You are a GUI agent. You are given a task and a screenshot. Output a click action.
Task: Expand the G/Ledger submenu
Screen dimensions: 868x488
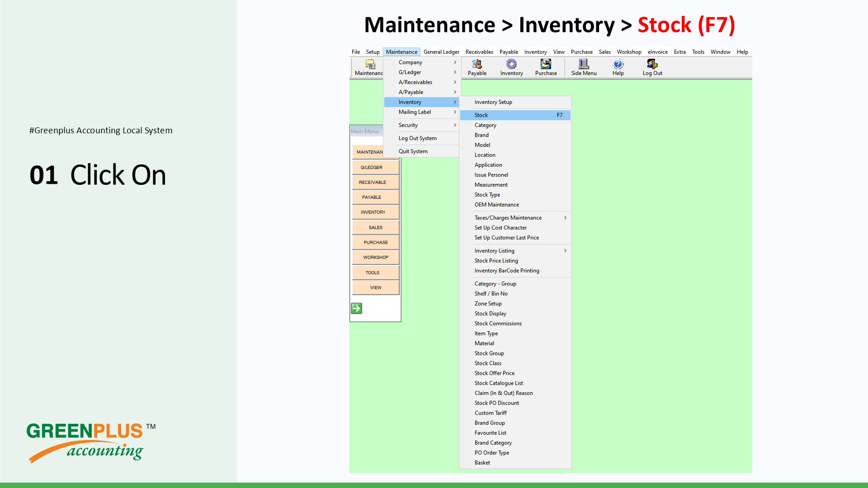[x=421, y=72]
